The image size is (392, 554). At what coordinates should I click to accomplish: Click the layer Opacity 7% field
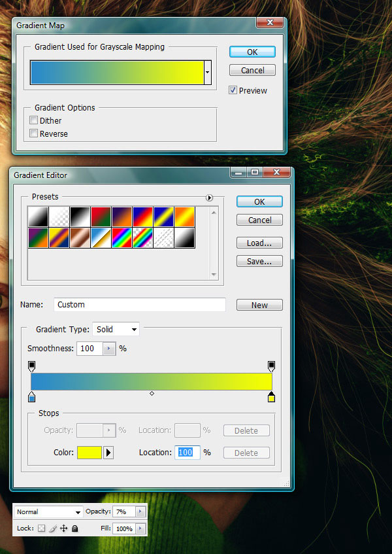[x=124, y=511]
